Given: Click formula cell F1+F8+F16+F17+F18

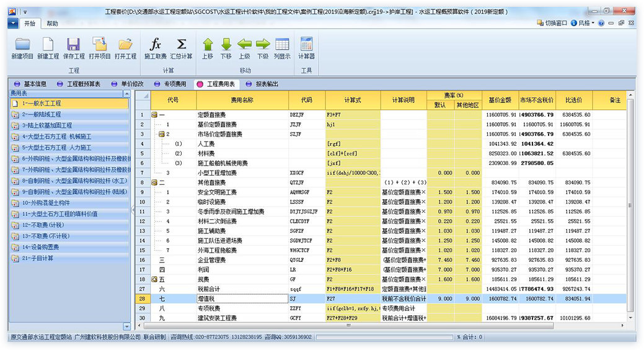Looking at the screenshot, I should click(353, 289).
